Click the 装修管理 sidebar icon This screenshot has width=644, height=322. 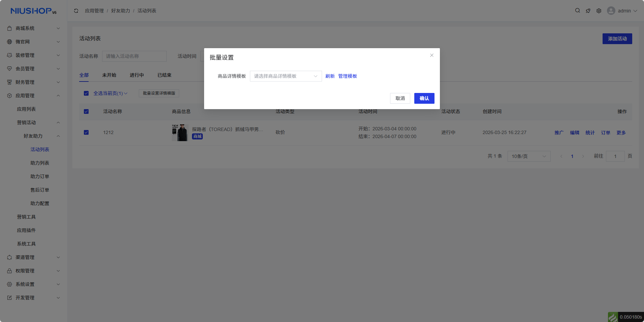point(9,55)
